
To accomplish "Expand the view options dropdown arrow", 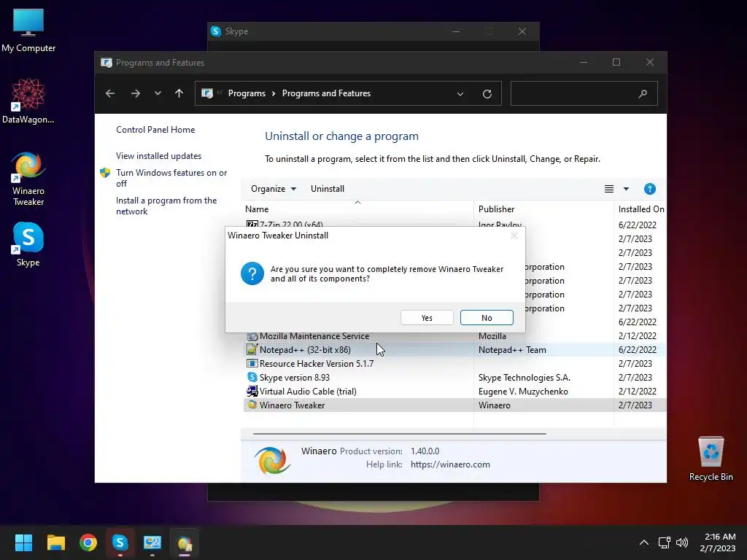I will click(x=626, y=189).
